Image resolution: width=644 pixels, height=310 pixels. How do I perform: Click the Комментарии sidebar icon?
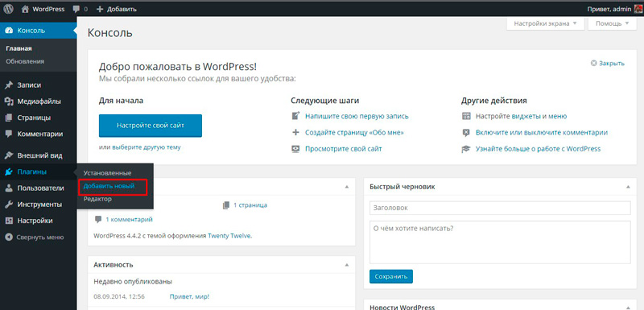9,134
